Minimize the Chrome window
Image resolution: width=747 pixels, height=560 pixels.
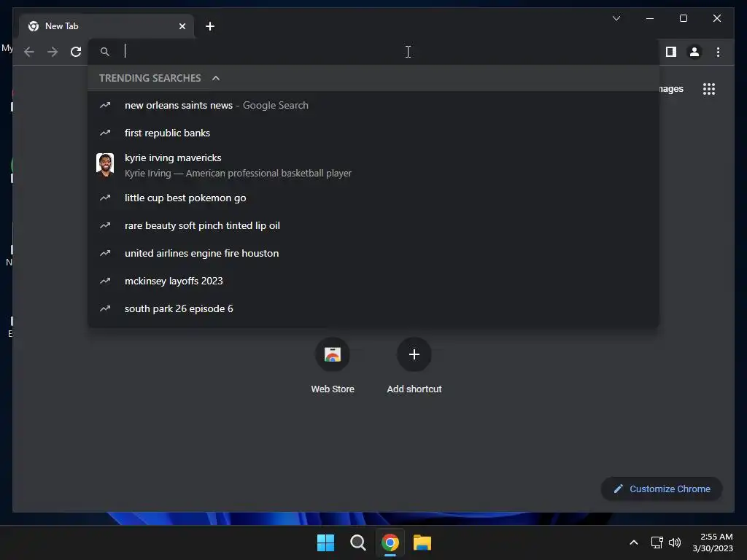tap(650, 18)
